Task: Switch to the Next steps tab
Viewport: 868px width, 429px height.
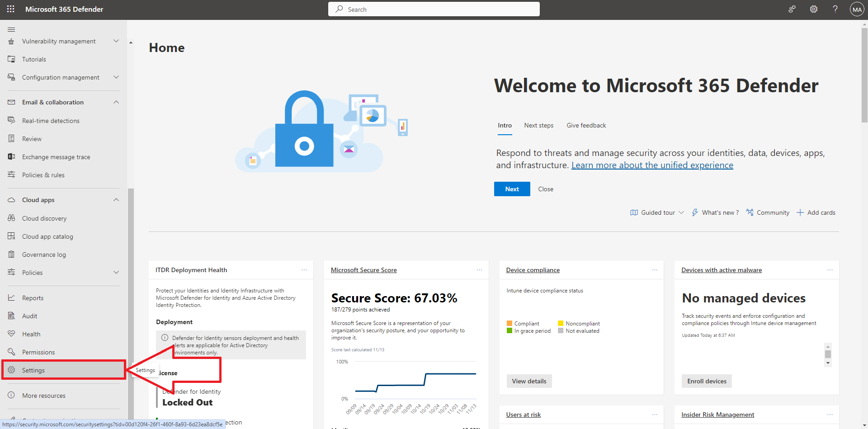Action: (538, 125)
